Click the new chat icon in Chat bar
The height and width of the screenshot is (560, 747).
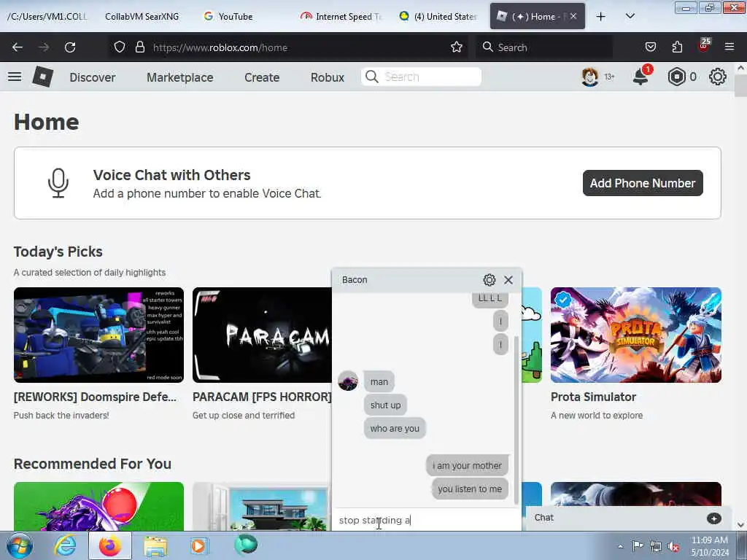coord(713,518)
